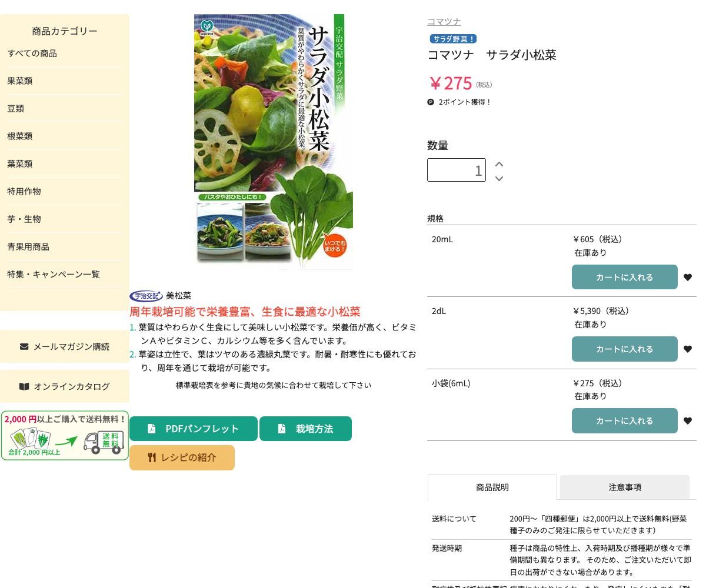Screen dimensions: 706x588
Task: Select the 商品説明 tab
Action: click(492, 487)
